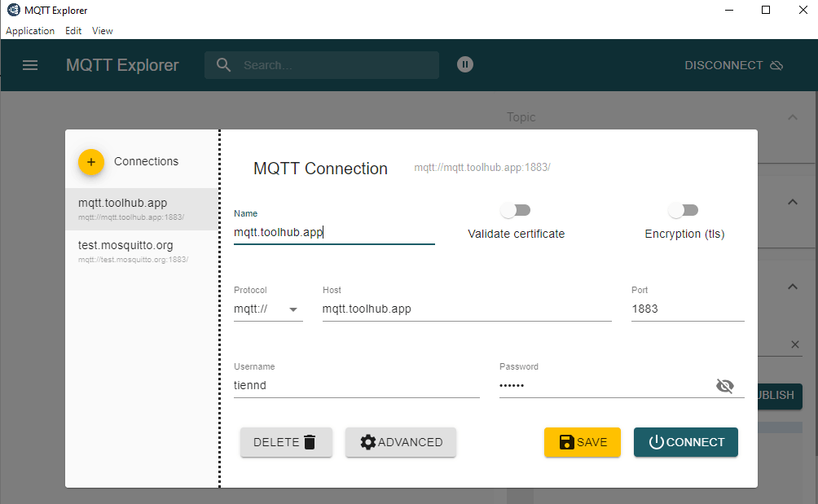The height and width of the screenshot is (504, 818).
Task: Open the Edit menu
Action: pos(73,31)
